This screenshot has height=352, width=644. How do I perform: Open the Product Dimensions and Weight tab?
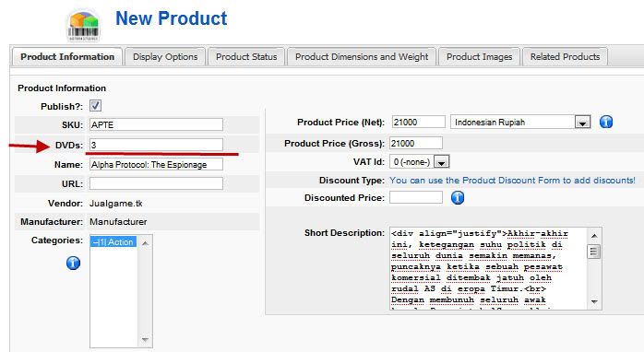coord(362,56)
